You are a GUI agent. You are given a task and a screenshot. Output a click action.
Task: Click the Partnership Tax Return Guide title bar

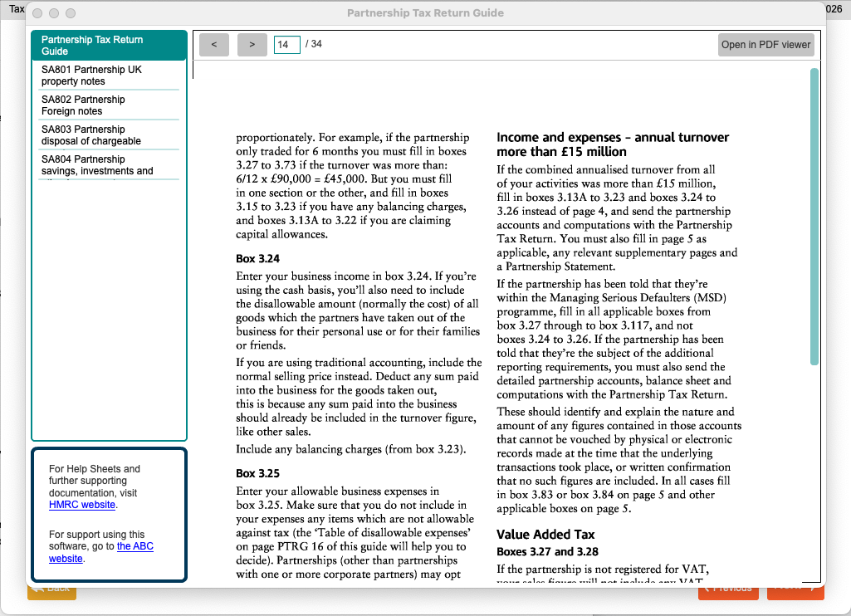coord(425,13)
